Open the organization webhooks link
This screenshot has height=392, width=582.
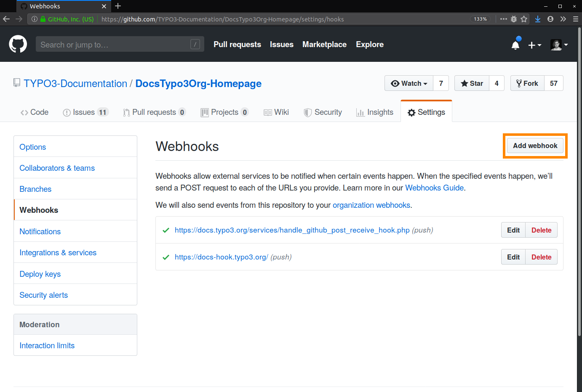(x=371, y=205)
